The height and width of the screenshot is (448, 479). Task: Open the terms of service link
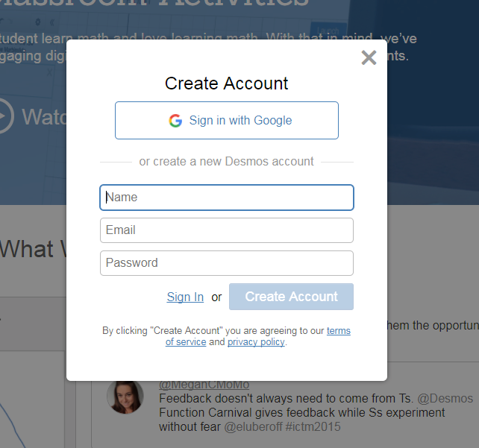[x=338, y=331]
